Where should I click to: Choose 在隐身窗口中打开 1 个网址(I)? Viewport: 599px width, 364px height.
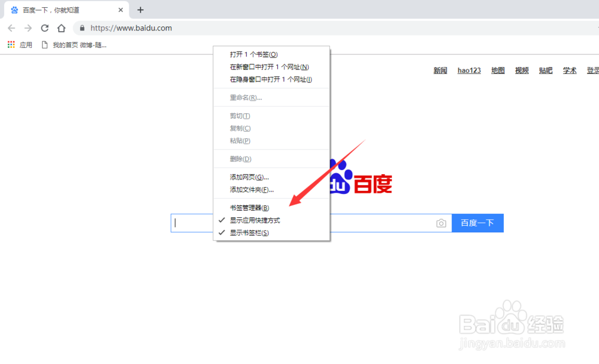pos(271,80)
